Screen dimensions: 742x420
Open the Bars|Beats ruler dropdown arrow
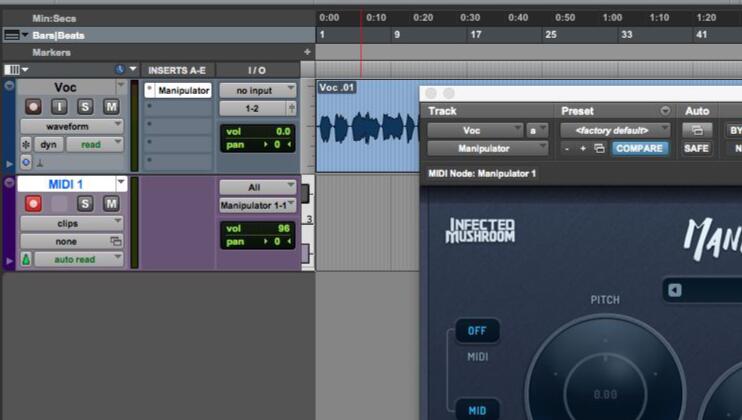coord(25,35)
